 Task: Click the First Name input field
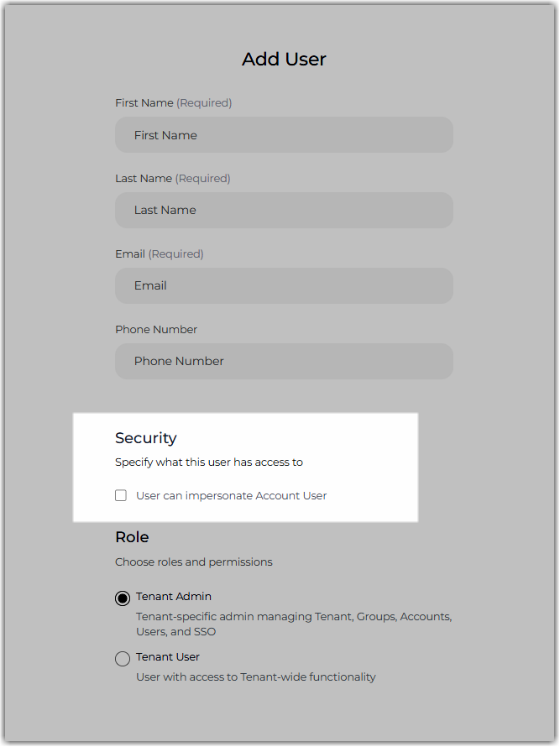(284, 135)
